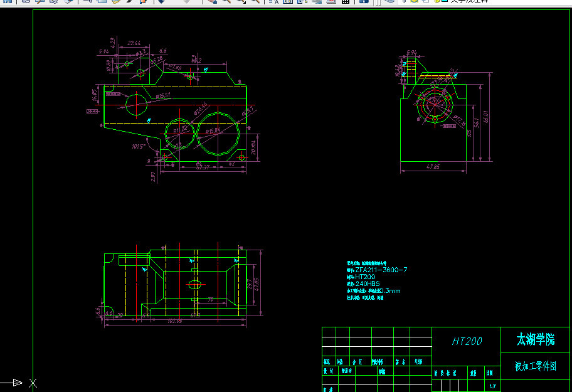Viewport: 572px width, 392px height.
Task: Select the 102.96 overall length dimension
Action: [175, 321]
